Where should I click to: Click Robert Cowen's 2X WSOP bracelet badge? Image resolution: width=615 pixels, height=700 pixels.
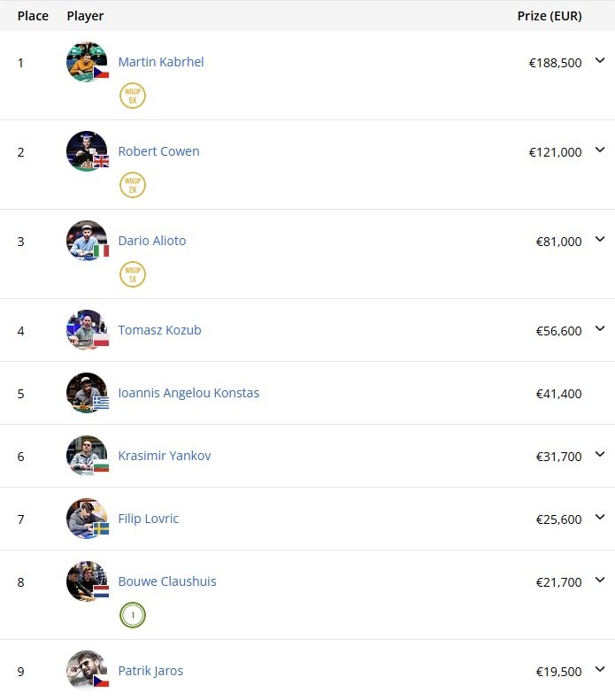point(133,185)
